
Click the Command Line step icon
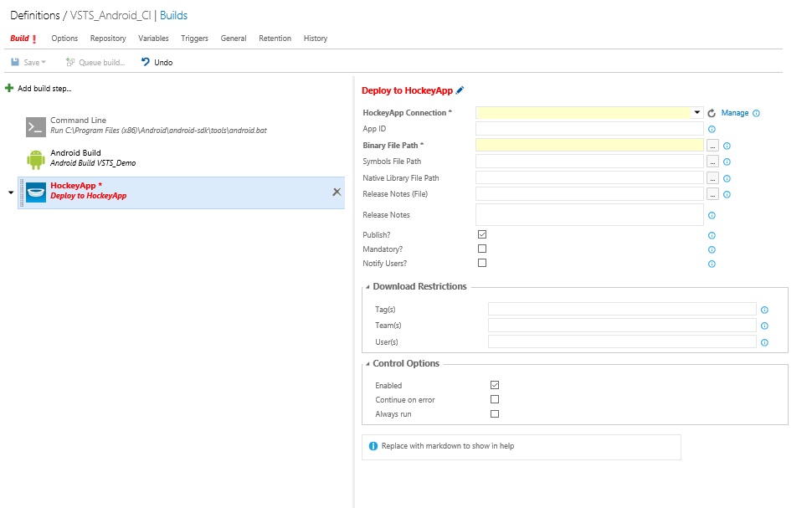(x=35, y=126)
